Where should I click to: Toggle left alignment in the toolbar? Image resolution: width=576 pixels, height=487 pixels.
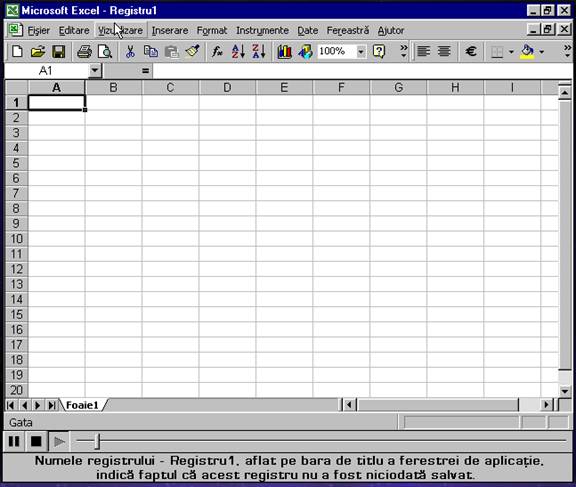point(424,51)
